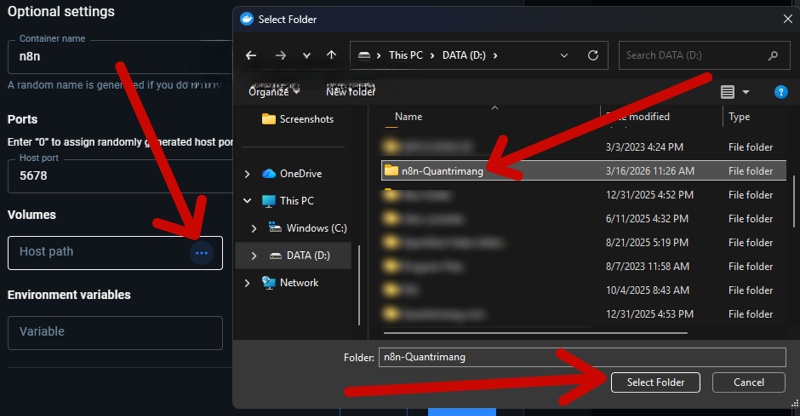
Task: Sort by the Date modified column
Action: [x=638, y=116]
